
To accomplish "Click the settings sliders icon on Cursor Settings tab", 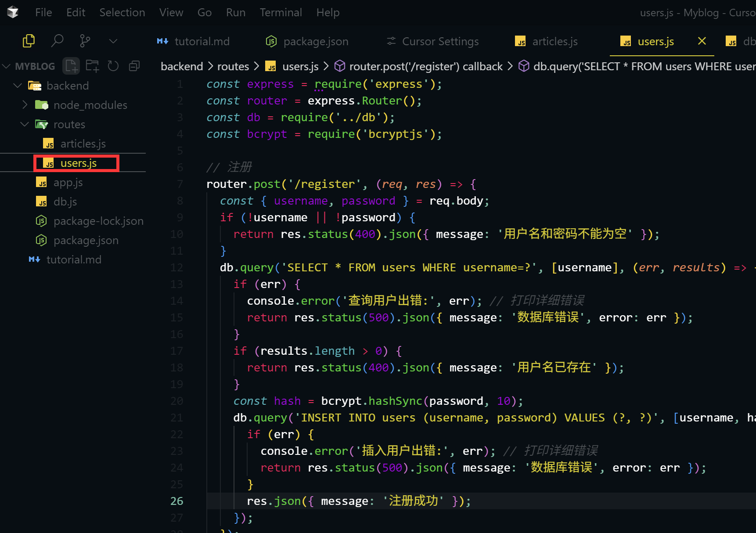I will coord(391,41).
